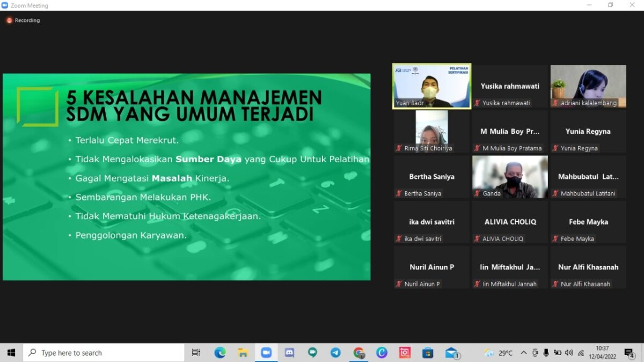Select adriani kalalembang's video thumbnail
Screen dimensions: 644x362
588,86
